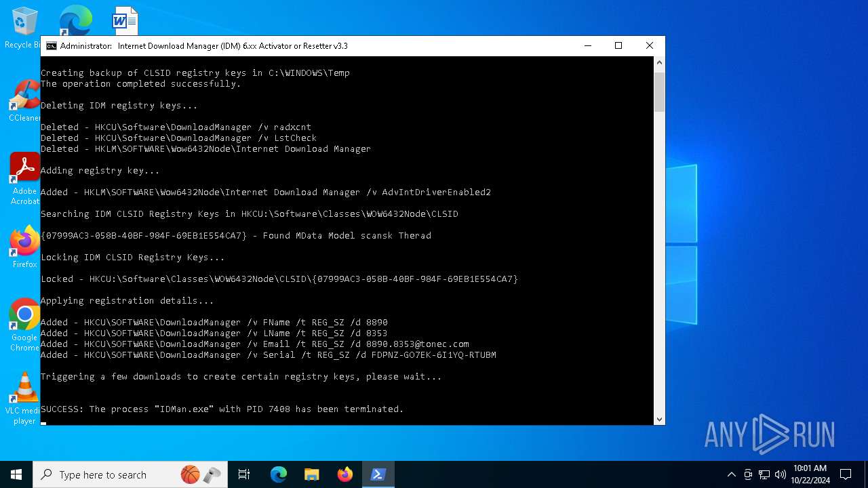
Task: Click the 'Triggering a few downloads' line
Action: pyautogui.click(x=241, y=376)
